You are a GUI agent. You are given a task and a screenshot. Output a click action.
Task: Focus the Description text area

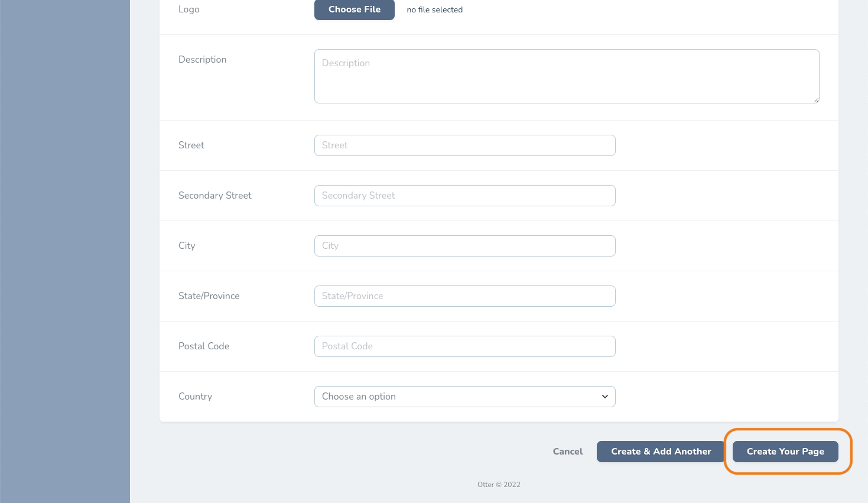(x=567, y=76)
